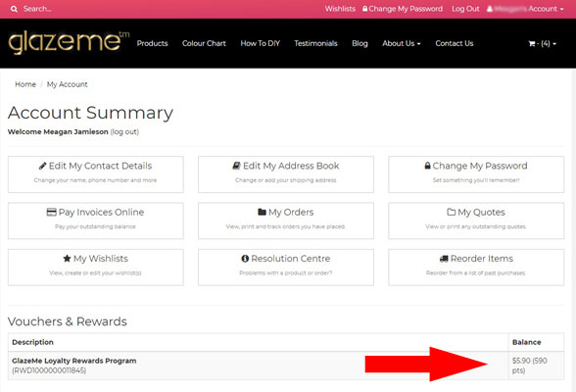Open Edit My Contact Details card

(x=96, y=174)
